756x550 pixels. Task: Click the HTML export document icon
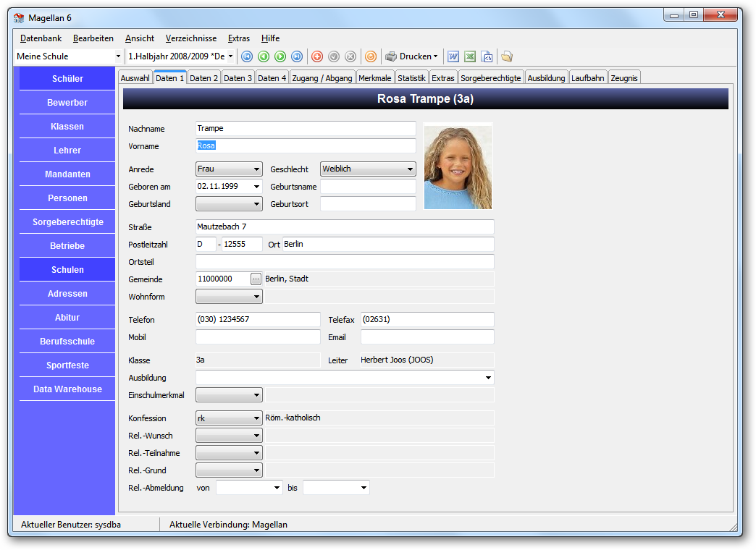(x=487, y=56)
